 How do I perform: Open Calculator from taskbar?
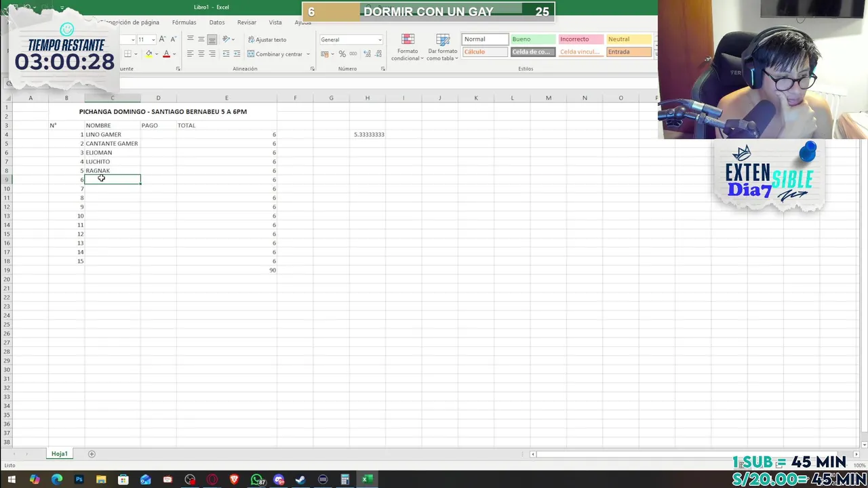(x=344, y=480)
